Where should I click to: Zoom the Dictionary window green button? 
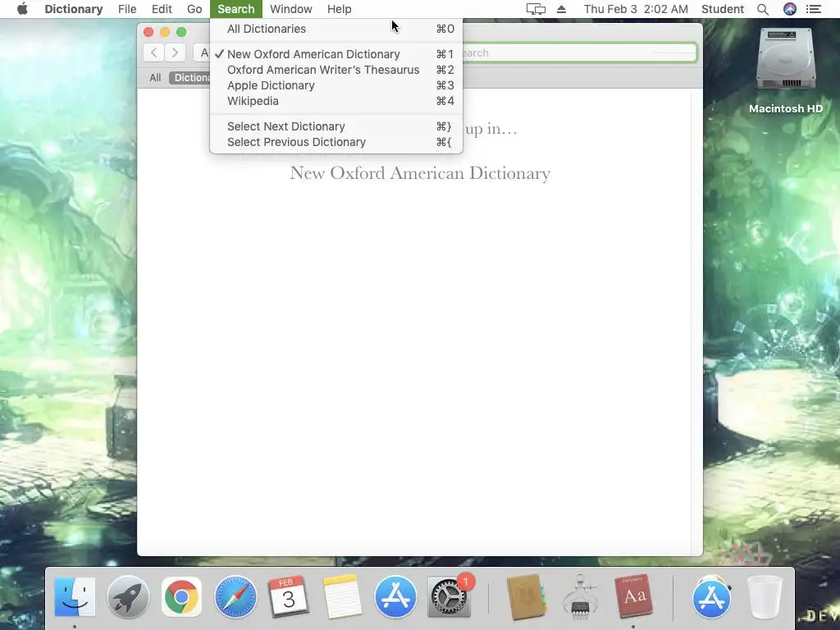click(181, 32)
